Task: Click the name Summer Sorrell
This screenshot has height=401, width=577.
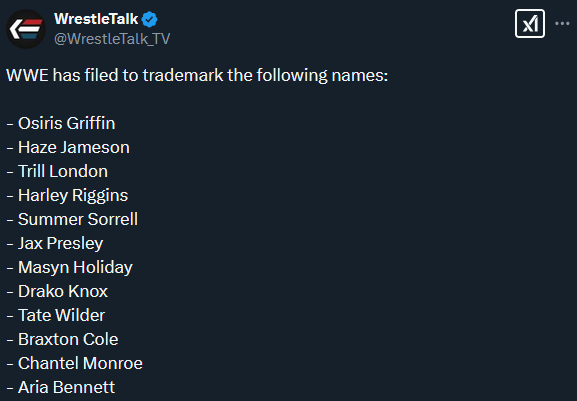Action: click(78, 219)
